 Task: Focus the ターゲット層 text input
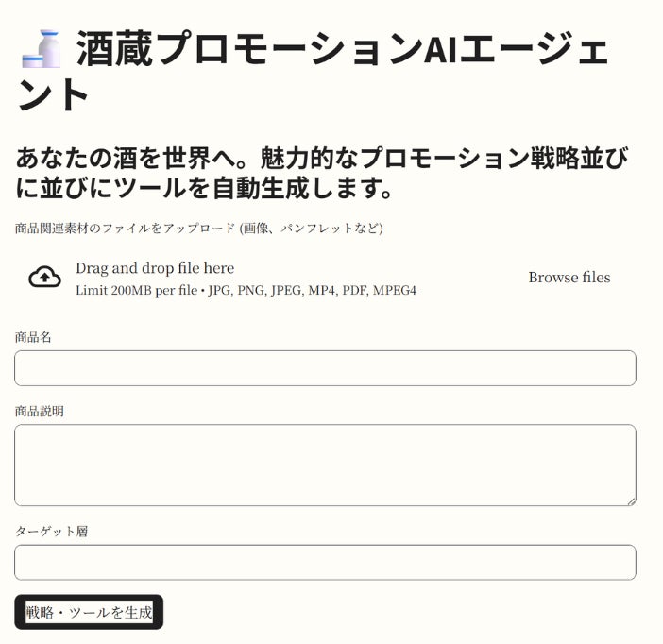325,563
